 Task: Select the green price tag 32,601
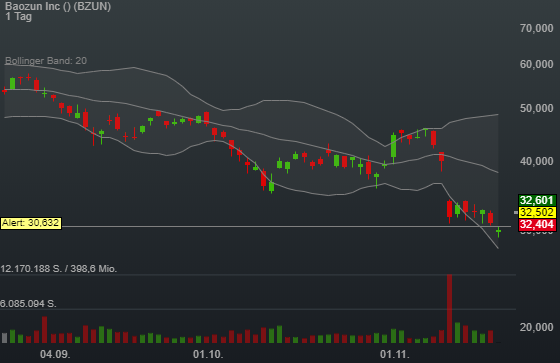pyautogui.click(x=537, y=200)
